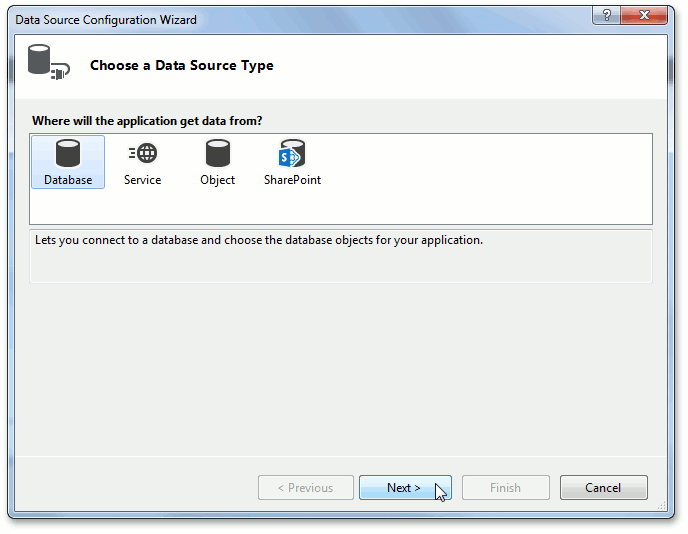Screen dimensions: 688x534
Task: Click the wizard window title bar text
Action: pyautogui.click(x=106, y=20)
